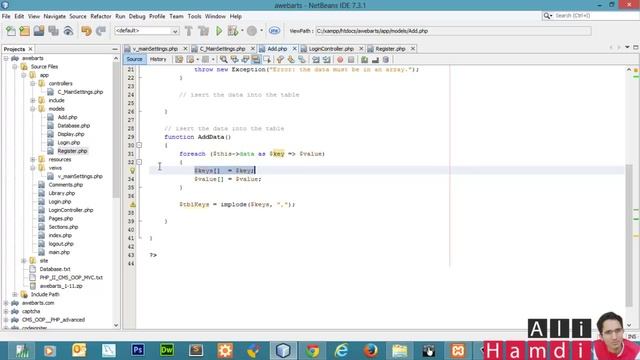Open Dreamweaver from the taskbar
Viewport: 640px width, 360px height.
(x=167, y=350)
